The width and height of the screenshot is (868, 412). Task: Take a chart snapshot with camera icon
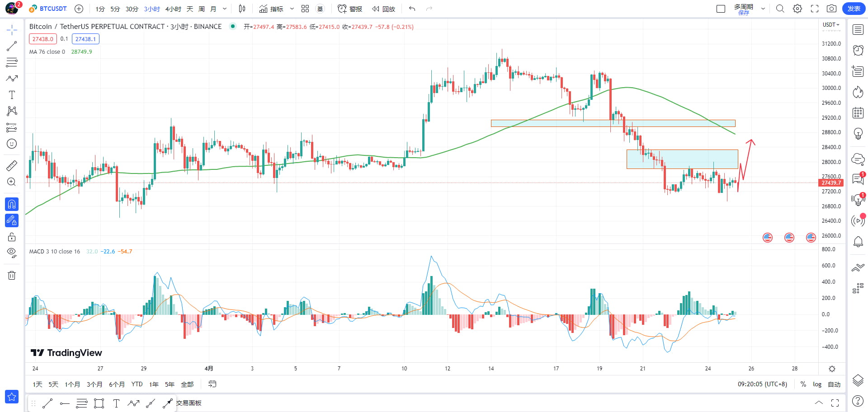831,9
